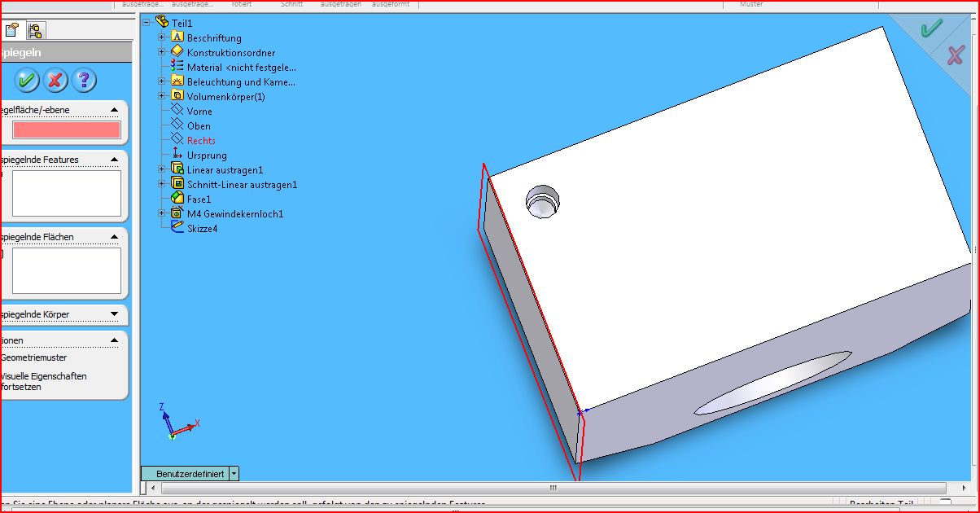The width and height of the screenshot is (980, 513).
Task: Select the Fase1 chamfer icon
Action: click(x=177, y=199)
